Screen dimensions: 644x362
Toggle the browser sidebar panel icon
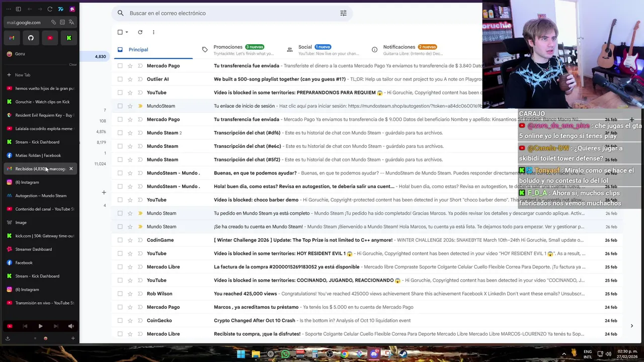(18, 9)
